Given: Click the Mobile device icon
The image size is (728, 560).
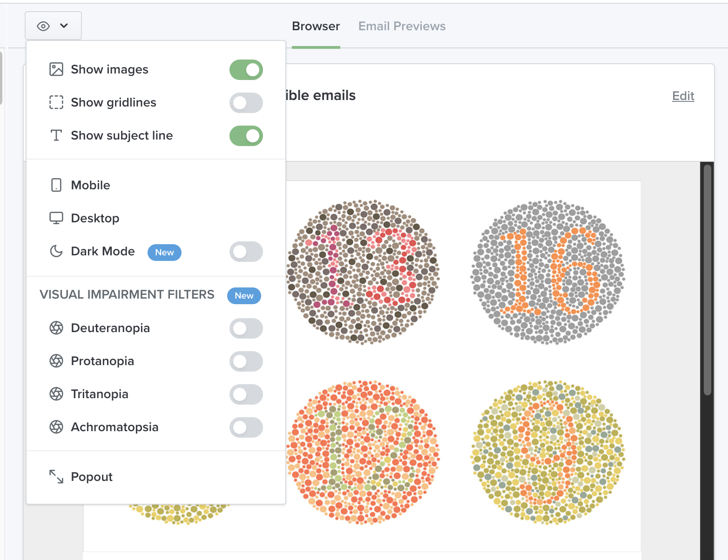Looking at the screenshot, I should [x=56, y=185].
